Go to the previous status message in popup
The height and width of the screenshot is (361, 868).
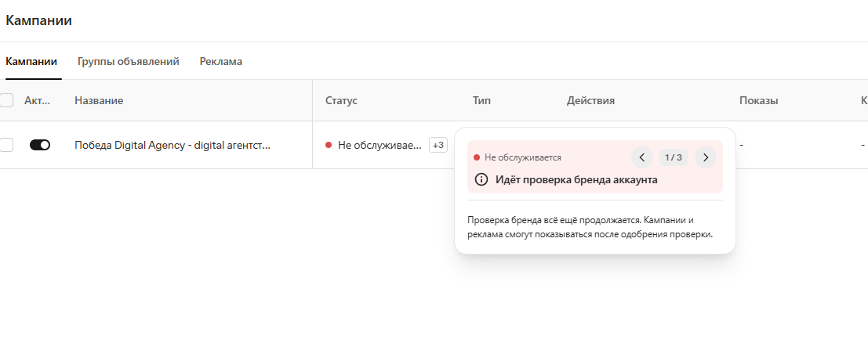tap(642, 157)
